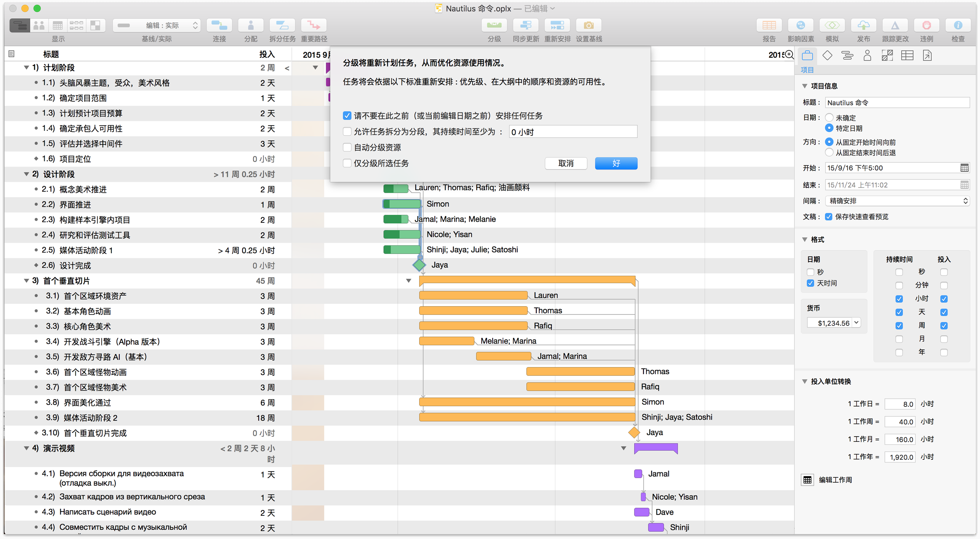980x539 pixels.
Task: Click the orange 首个垂直切片完成 milestone diamond
Action: [x=634, y=432]
